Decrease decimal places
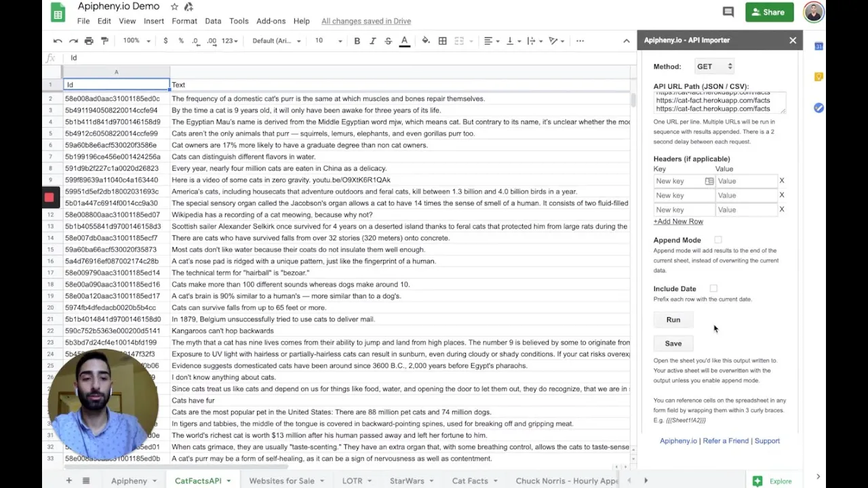 pos(196,41)
